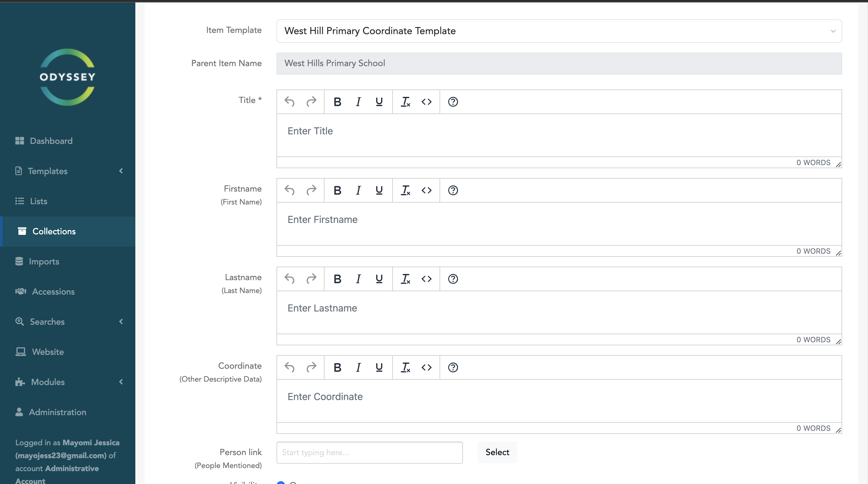Click the help icon in Firstname editor
The image size is (868, 484).
453,190
